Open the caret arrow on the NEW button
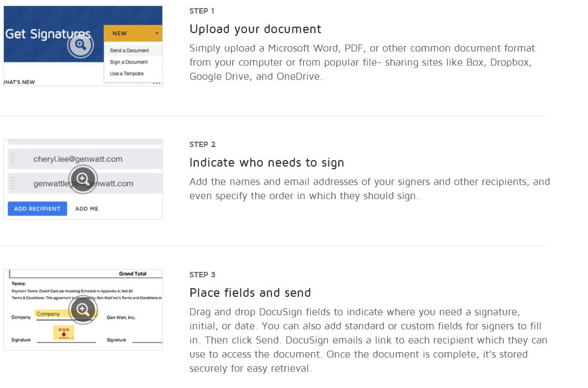The image size is (588, 388). pos(157,33)
